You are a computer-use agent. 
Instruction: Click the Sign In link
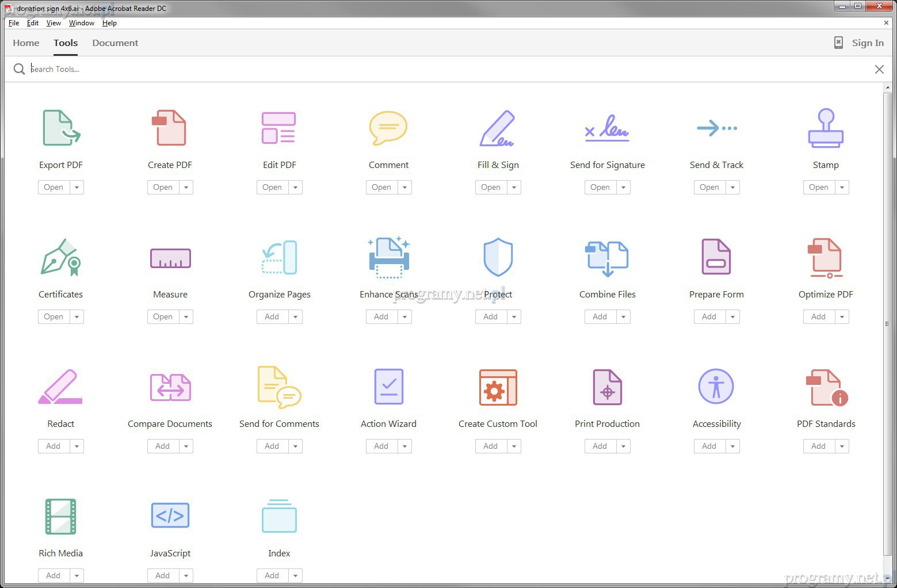(x=867, y=43)
